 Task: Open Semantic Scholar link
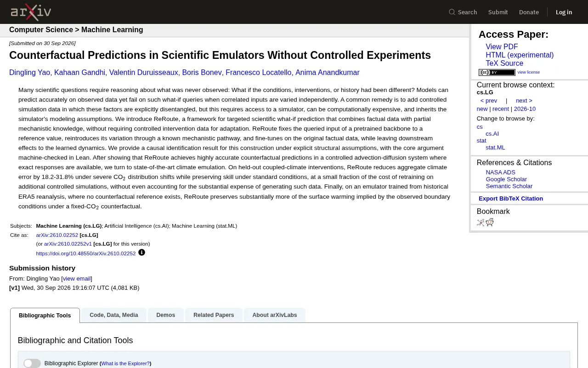coord(509,186)
